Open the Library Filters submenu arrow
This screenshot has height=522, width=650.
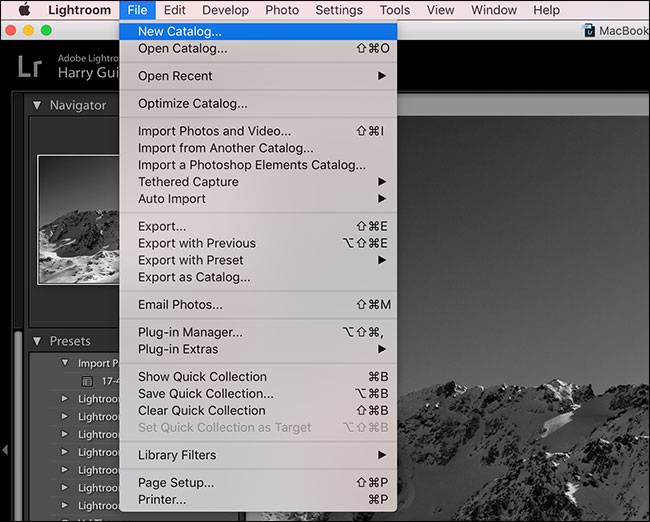[382, 455]
